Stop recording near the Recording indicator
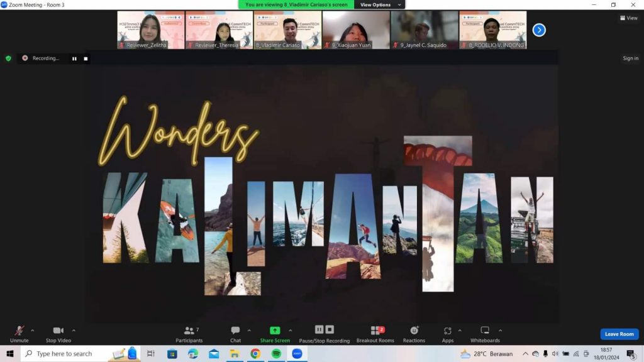644x362 pixels. (86, 58)
